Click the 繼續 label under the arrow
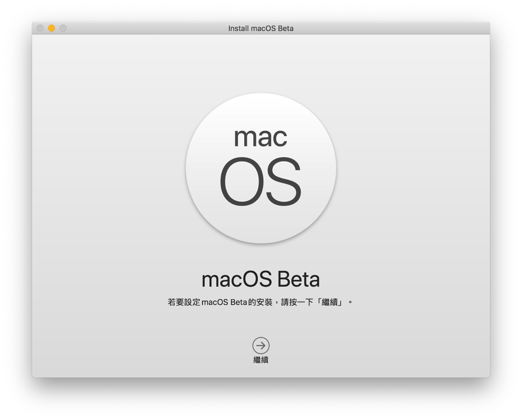 pos(261,360)
